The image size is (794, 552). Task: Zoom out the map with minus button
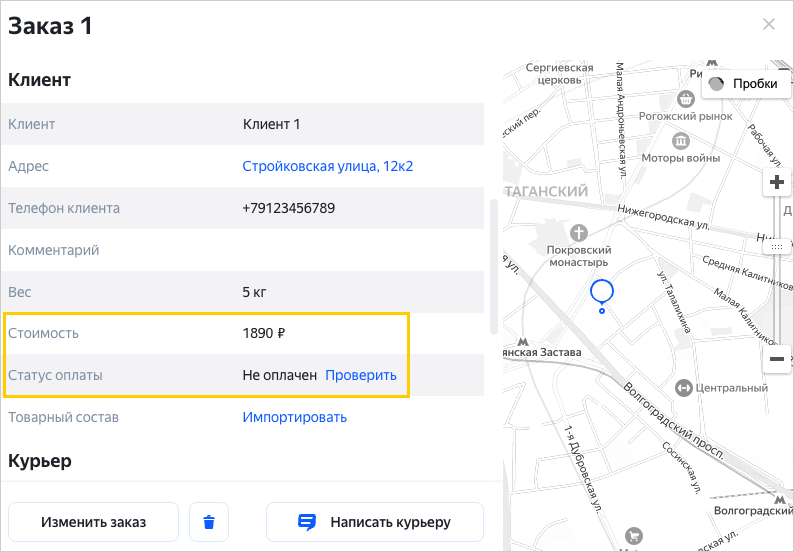pos(777,358)
